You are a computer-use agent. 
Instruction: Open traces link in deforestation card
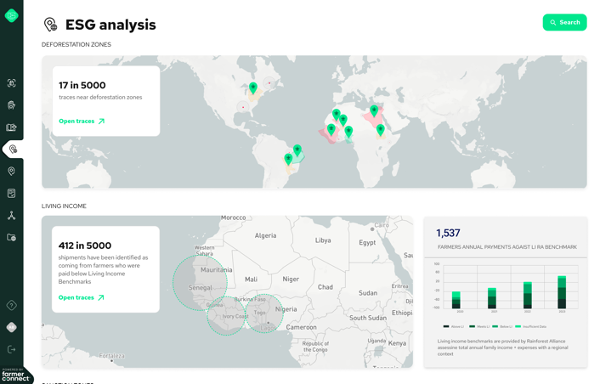coord(82,121)
